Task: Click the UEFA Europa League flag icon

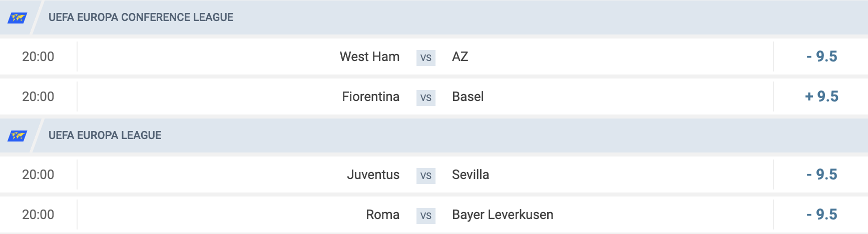Action: pos(18,136)
